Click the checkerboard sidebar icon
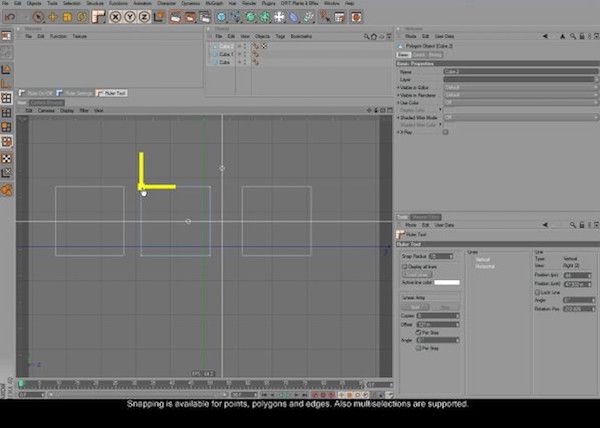 (7, 158)
